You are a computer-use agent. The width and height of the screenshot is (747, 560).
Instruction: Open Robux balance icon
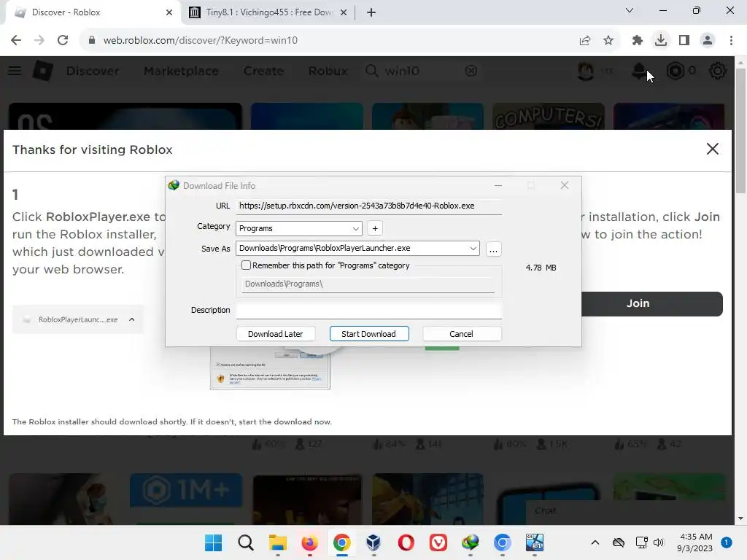(675, 71)
